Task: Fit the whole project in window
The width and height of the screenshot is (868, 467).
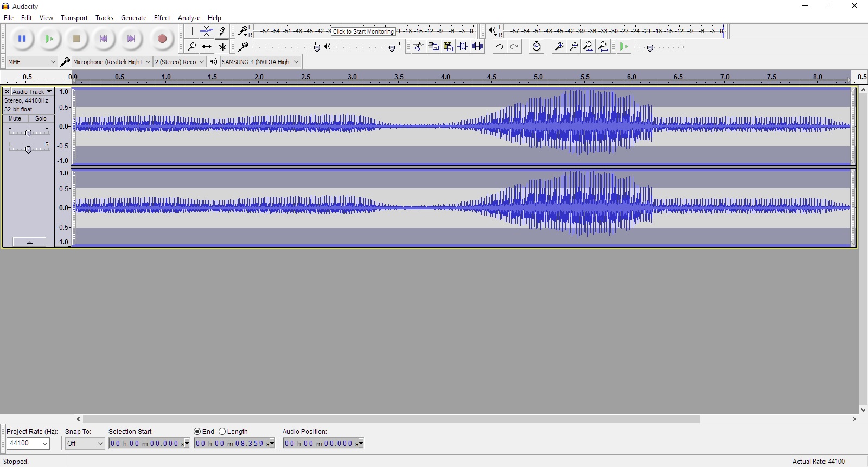Action: pyautogui.click(x=603, y=46)
